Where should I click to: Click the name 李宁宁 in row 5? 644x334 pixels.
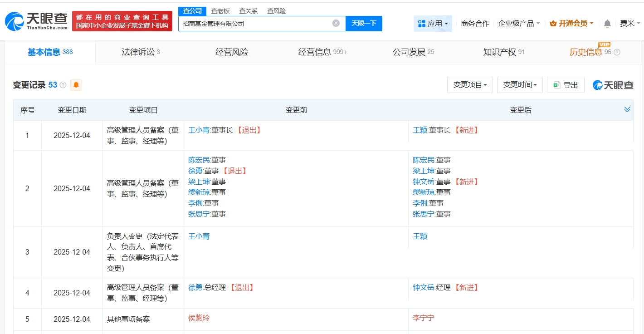coord(424,318)
